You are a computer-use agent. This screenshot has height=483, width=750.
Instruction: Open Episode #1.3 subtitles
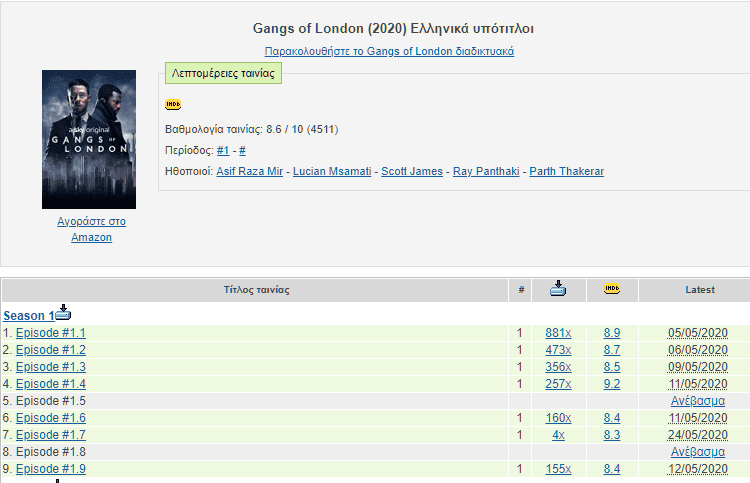click(x=51, y=367)
